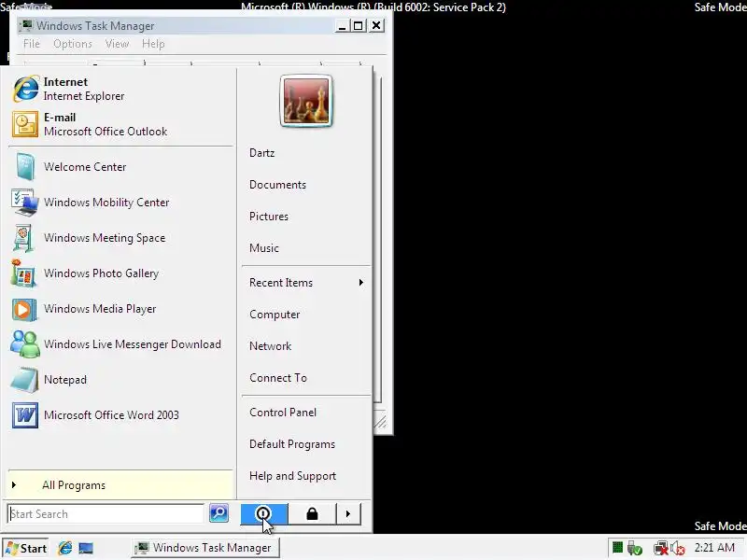This screenshot has width=747, height=560.
Task: Start Windows Media Player
Action: pos(121,309)
